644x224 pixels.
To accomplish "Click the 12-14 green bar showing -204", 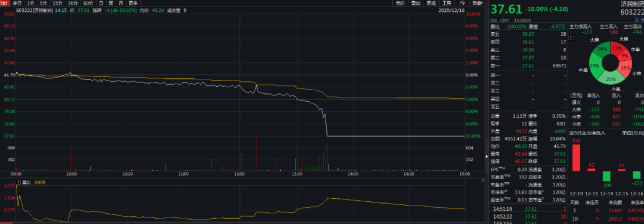I will pos(606,176).
